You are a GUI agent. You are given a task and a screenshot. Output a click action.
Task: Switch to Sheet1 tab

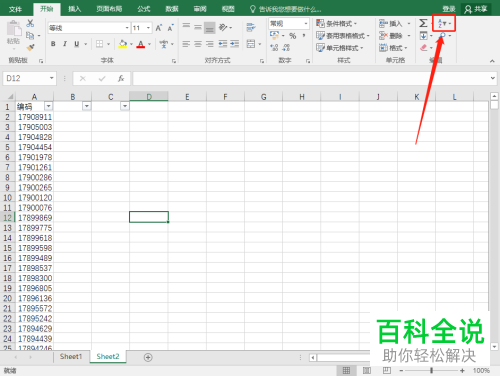71,357
